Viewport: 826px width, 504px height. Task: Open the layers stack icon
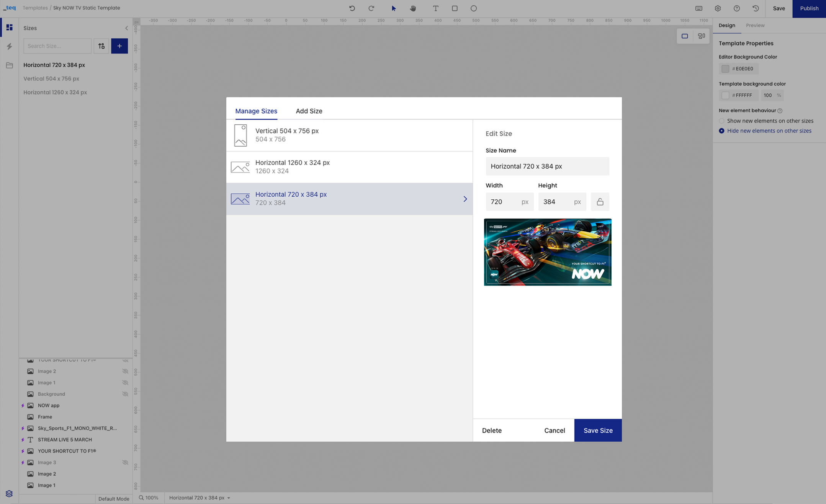tap(9, 493)
